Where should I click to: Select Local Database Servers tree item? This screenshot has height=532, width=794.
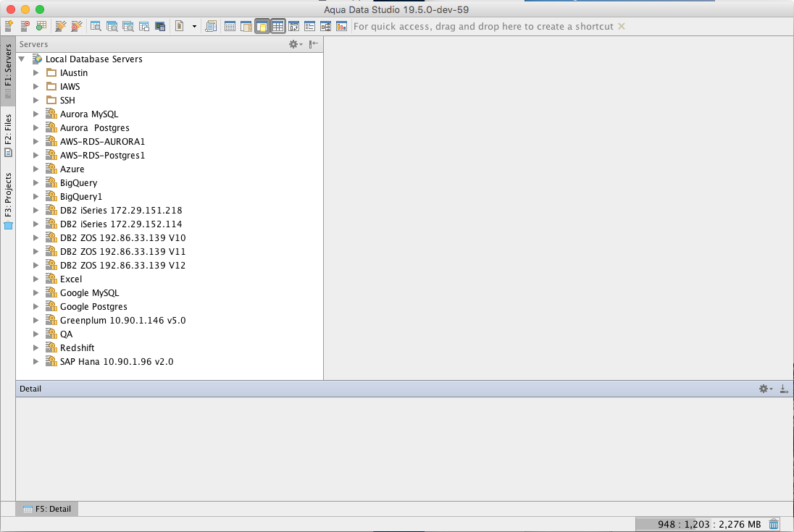point(93,59)
